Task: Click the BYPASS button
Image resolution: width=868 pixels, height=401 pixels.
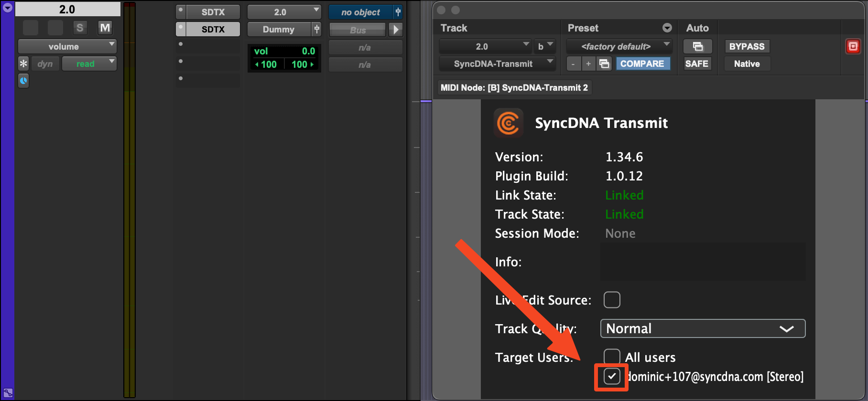Action: pyautogui.click(x=747, y=46)
